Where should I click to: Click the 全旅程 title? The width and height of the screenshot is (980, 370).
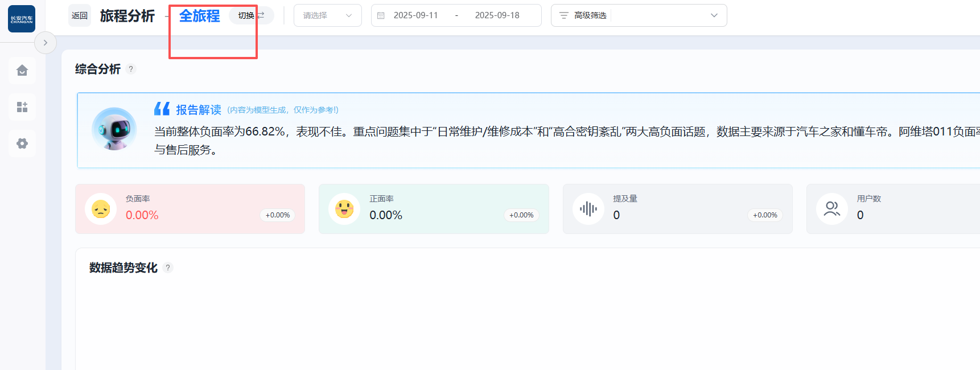[x=200, y=16]
